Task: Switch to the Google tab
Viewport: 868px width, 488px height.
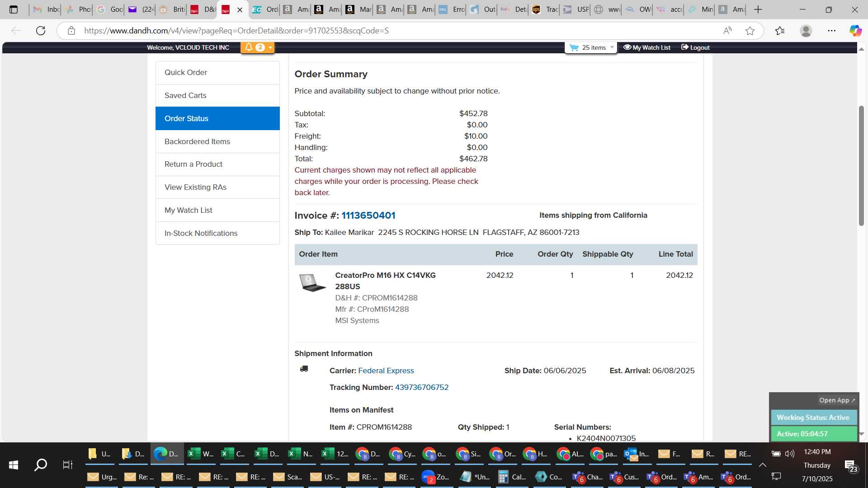Action: tap(109, 9)
